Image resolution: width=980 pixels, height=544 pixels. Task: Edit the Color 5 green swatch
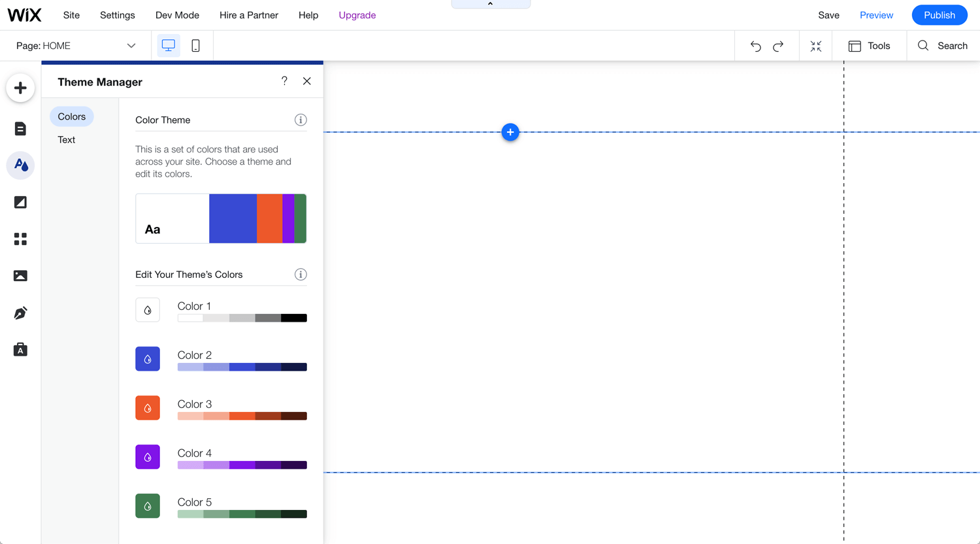pos(148,506)
